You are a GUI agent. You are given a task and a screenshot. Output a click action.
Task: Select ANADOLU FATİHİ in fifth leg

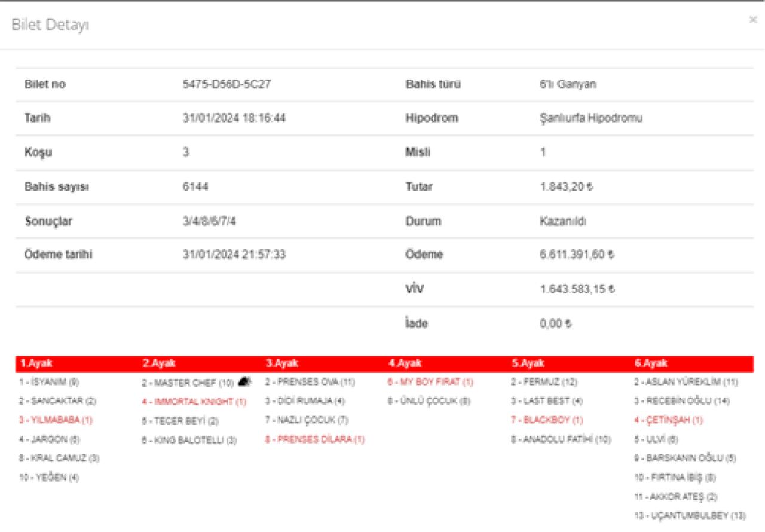[x=561, y=439]
